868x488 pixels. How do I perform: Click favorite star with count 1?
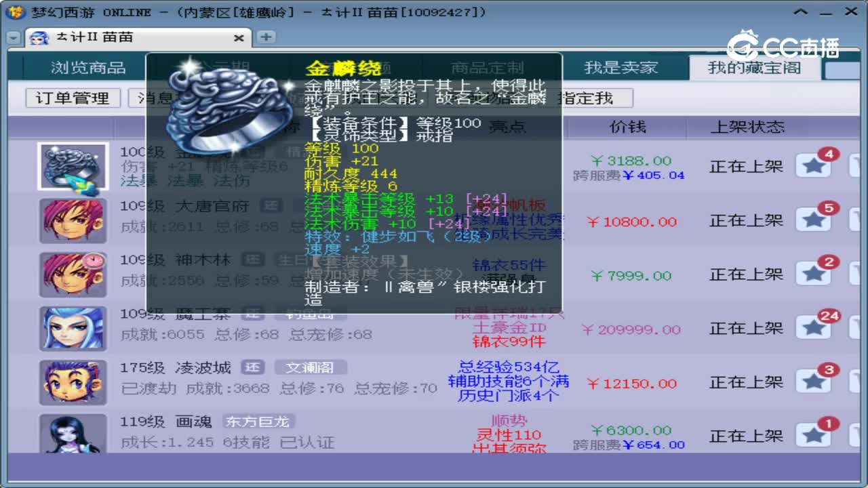813,435
